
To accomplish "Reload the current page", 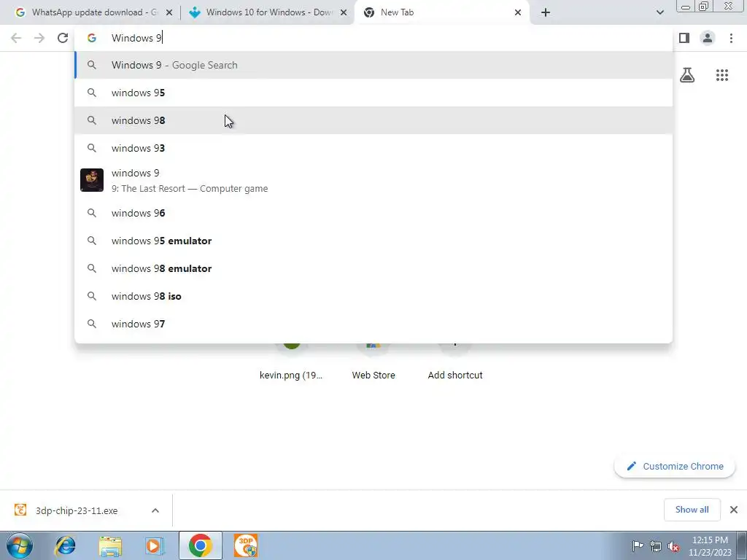I will 63,38.
